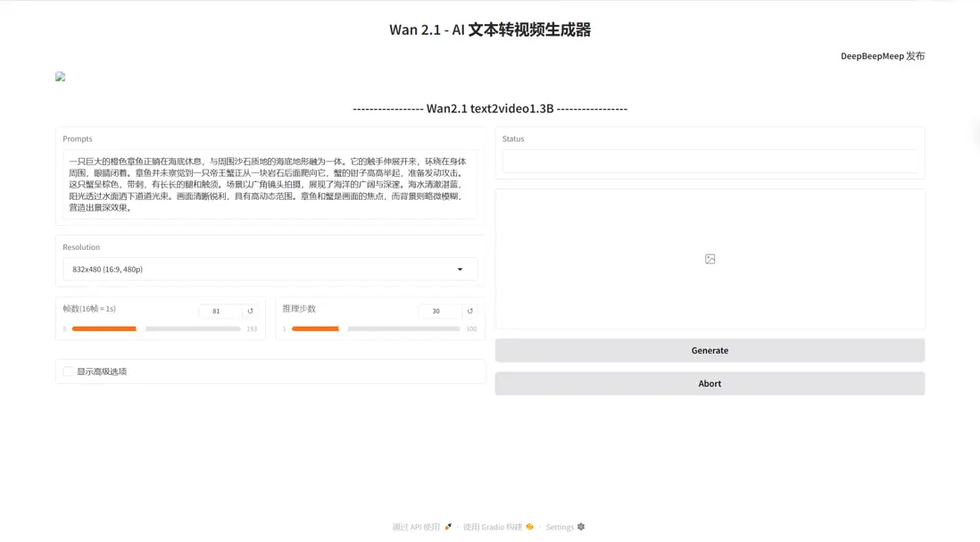Click the DeepBeepMeep 发布 text
The image size is (980, 542).
(x=883, y=55)
